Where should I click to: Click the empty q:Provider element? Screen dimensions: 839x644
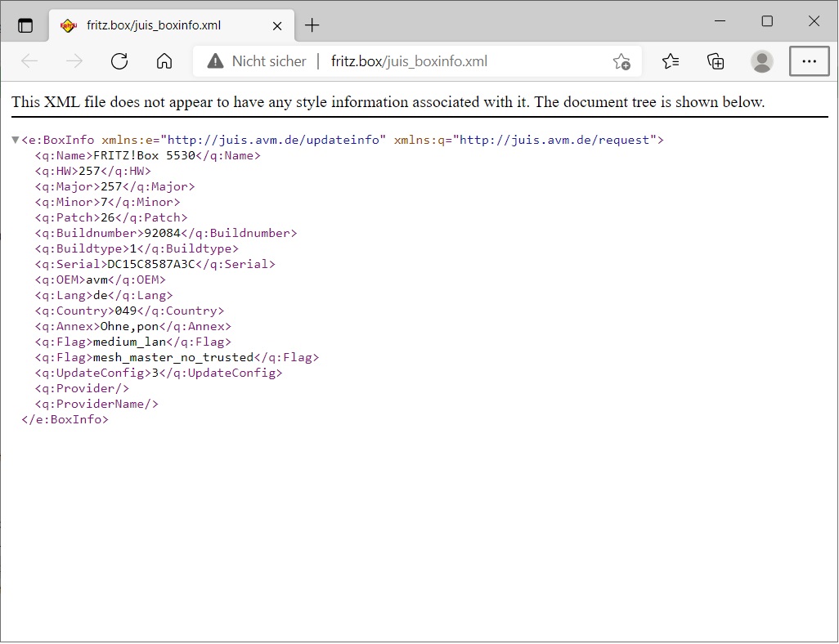click(x=82, y=388)
